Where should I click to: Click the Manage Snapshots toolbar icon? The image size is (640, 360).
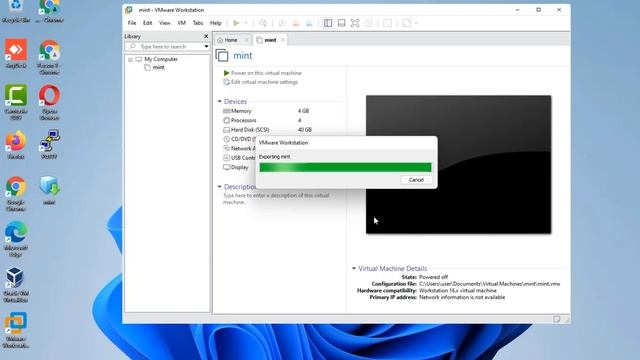pos(309,23)
